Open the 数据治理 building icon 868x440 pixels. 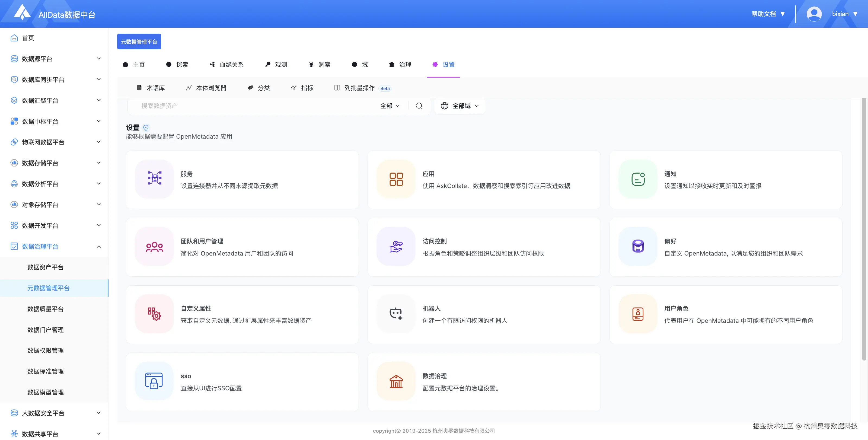pyautogui.click(x=396, y=381)
